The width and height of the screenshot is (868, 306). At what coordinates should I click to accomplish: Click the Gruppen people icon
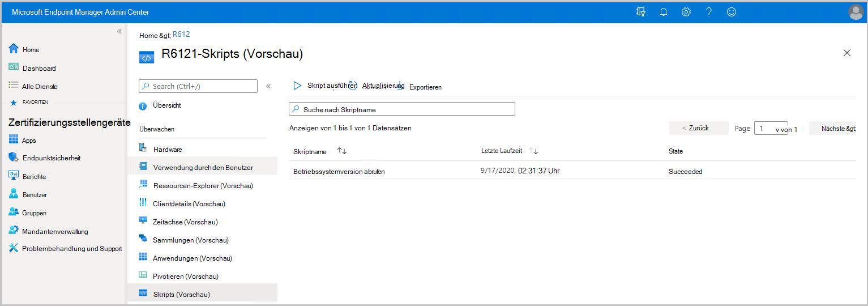point(14,212)
